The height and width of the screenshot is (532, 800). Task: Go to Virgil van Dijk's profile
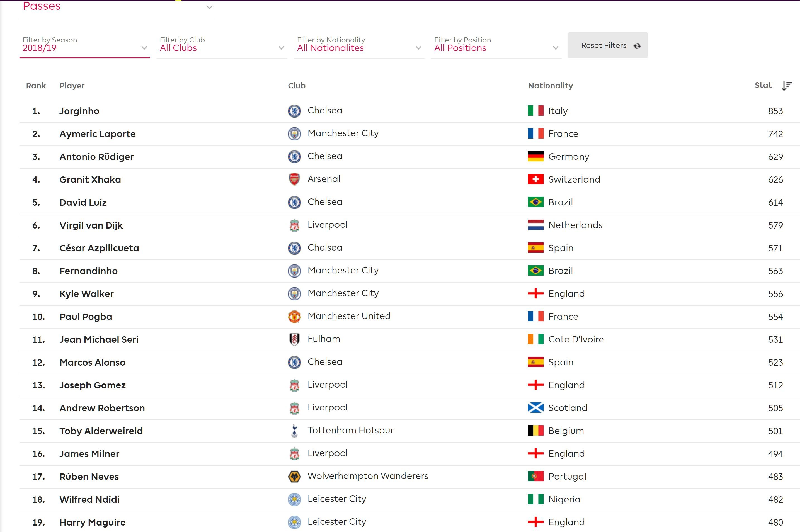pos(91,225)
